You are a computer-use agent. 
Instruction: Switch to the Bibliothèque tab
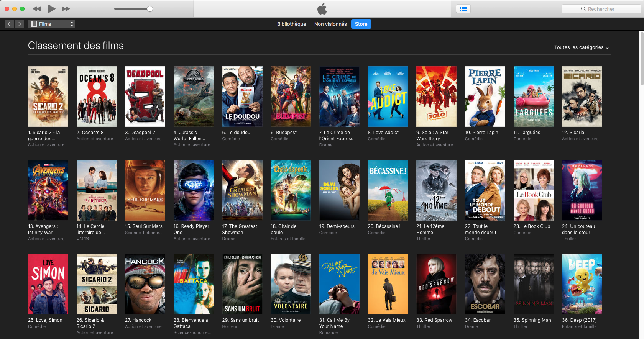(x=292, y=24)
